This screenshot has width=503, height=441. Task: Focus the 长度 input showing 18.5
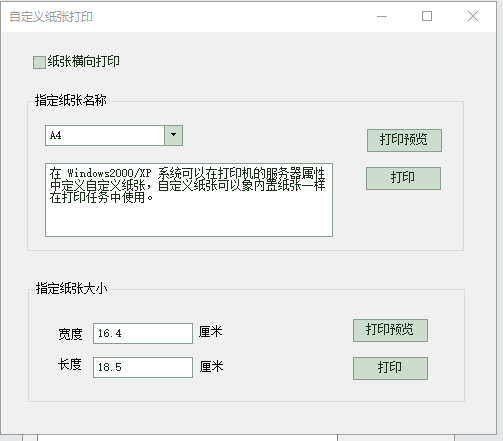click(x=143, y=367)
